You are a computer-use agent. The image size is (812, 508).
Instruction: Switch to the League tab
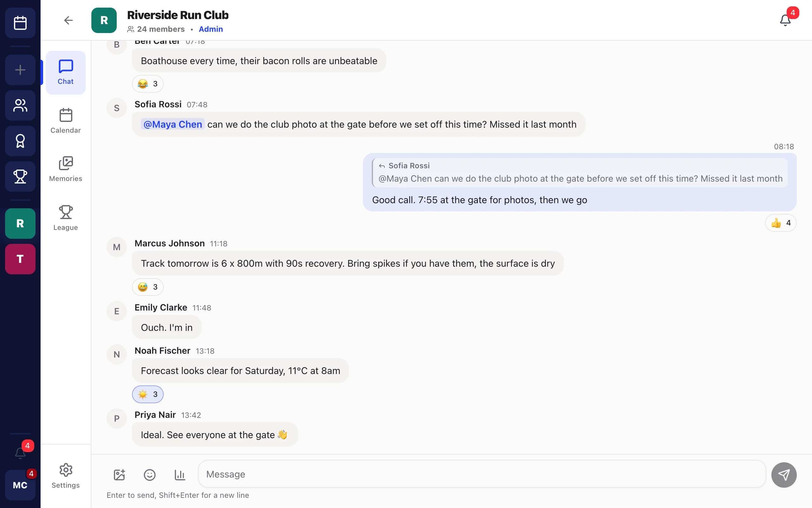point(65,218)
